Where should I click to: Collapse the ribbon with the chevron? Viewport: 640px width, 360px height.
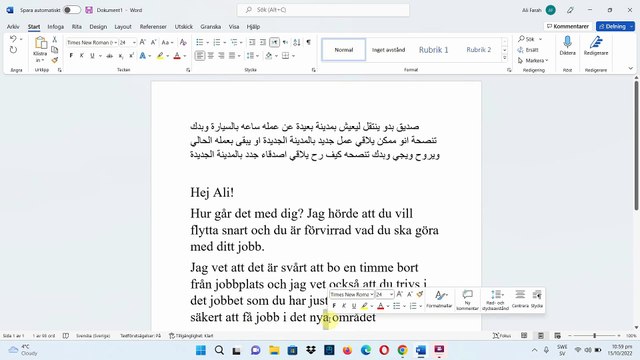pos(630,69)
